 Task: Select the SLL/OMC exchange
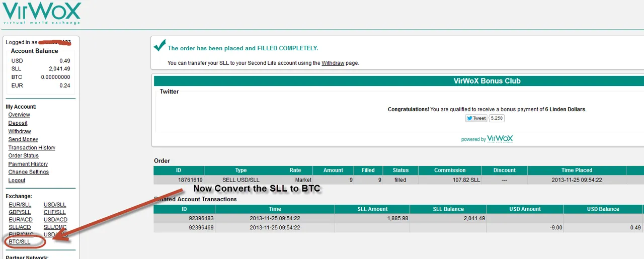coord(55,227)
